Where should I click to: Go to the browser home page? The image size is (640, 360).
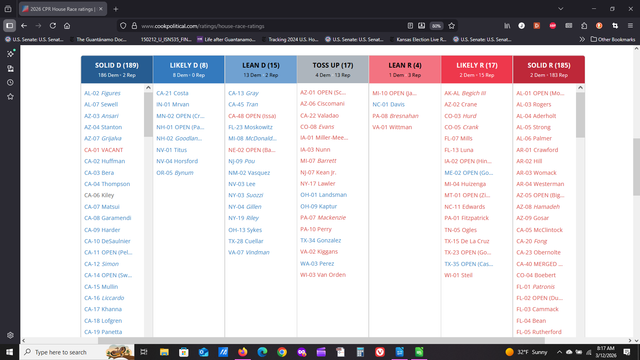pyautogui.click(x=67, y=26)
